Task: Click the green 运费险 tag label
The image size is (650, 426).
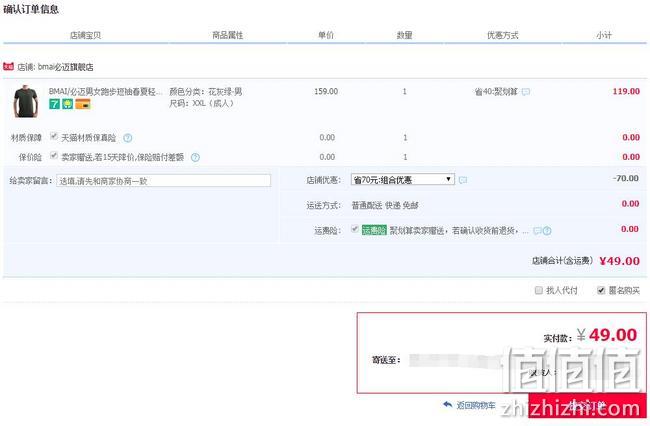Action: tap(374, 230)
